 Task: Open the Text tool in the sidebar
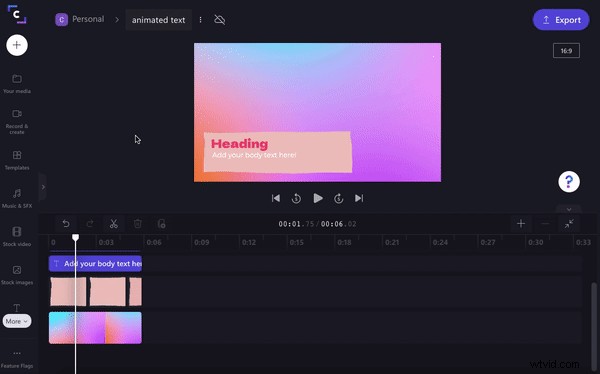pos(17,308)
